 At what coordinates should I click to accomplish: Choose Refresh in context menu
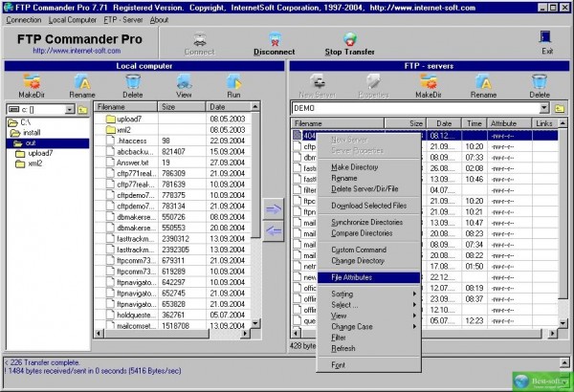(x=368, y=349)
